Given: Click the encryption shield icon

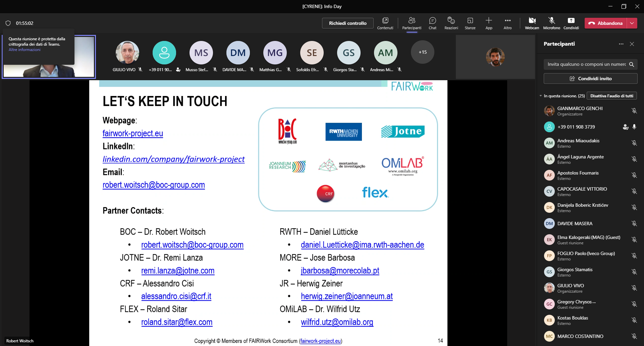Looking at the screenshot, I should click(8, 23).
